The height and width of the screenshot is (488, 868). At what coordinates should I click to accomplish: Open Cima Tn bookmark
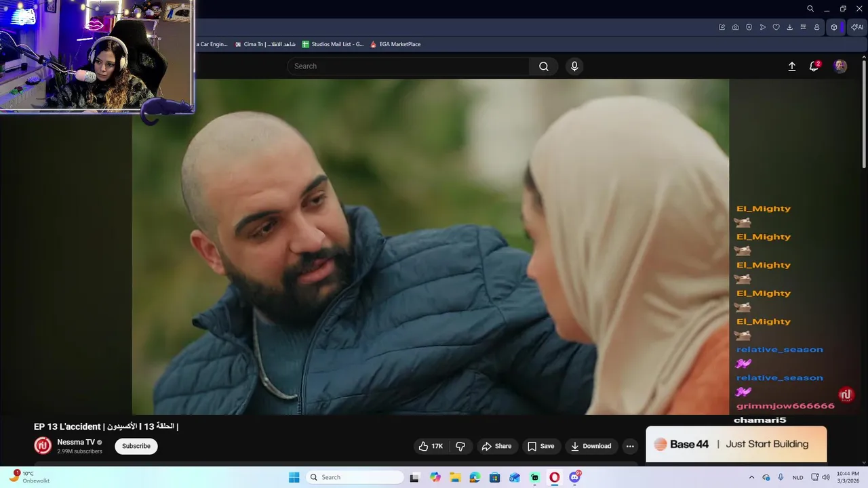point(265,44)
